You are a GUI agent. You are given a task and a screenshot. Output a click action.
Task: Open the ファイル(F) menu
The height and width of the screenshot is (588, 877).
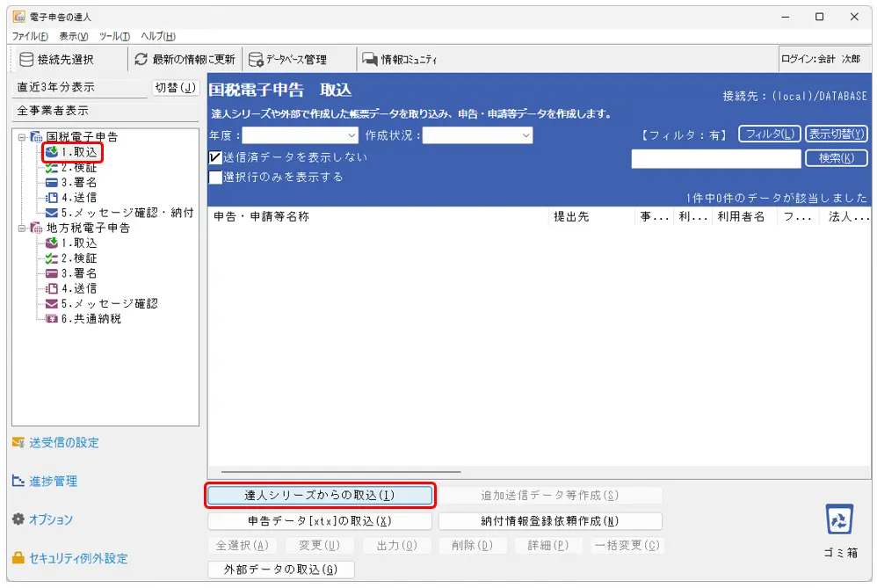[31, 36]
